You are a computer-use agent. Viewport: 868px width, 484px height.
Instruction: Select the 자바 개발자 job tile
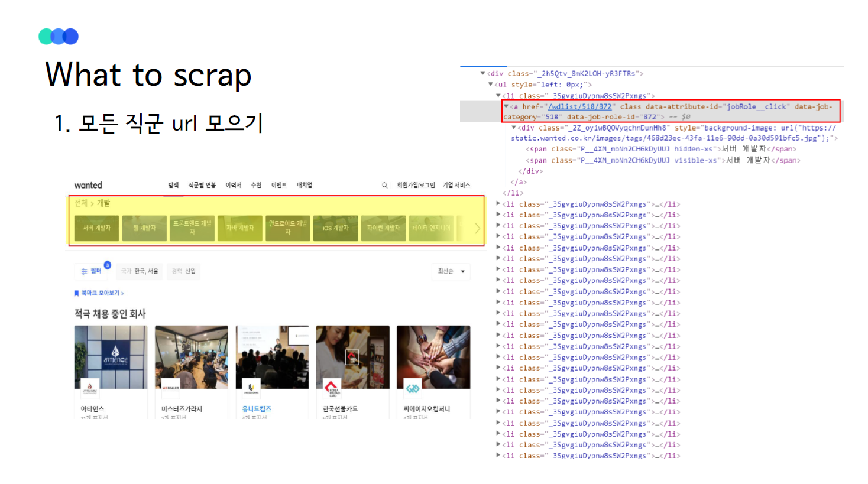[240, 228]
